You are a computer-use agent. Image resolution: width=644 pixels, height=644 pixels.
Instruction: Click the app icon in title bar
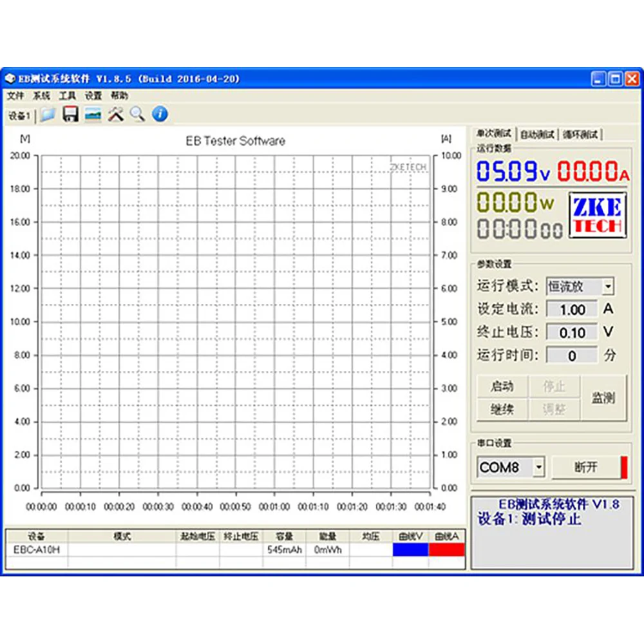point(10,79)
